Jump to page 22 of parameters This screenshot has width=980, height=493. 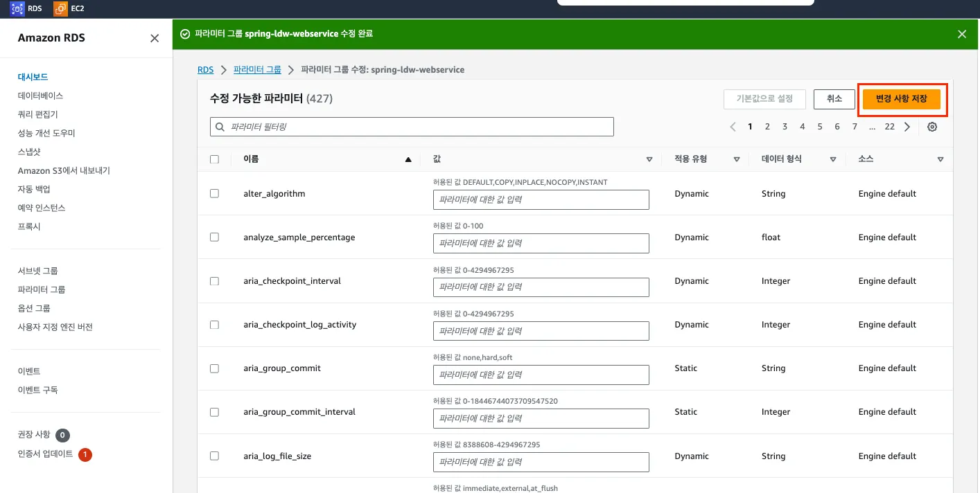[890, 127]
